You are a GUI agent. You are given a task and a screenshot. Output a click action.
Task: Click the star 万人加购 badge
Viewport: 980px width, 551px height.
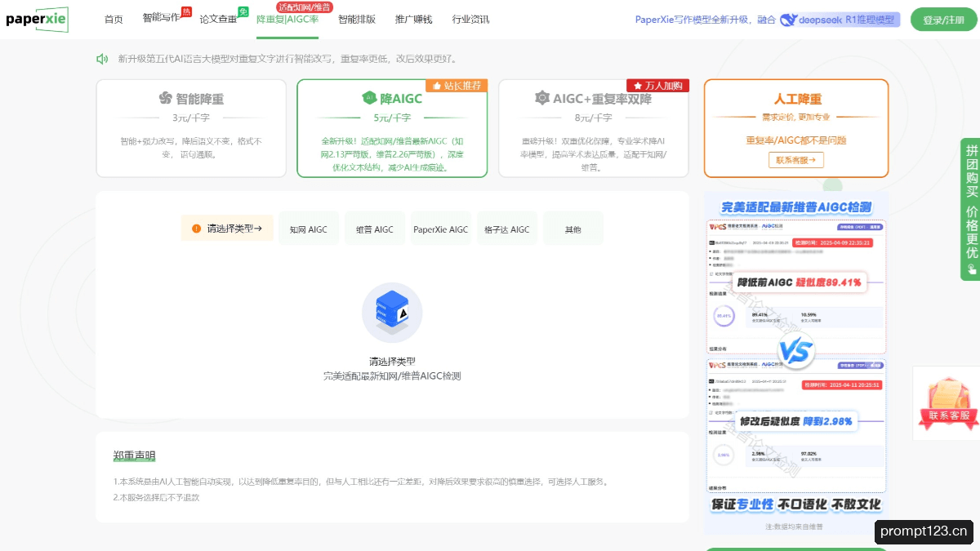tap(658, 85)
